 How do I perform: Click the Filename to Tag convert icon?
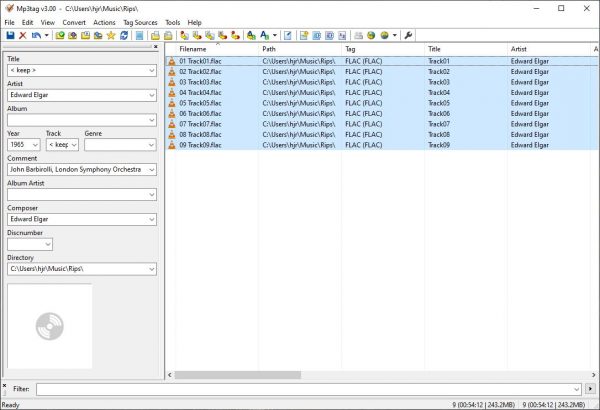pos(197,36)
